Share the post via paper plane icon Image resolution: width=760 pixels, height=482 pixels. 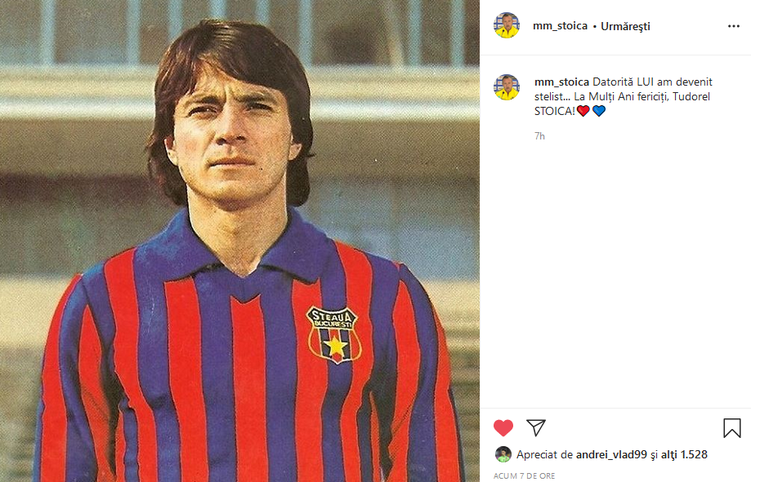(x=536, y=428)
